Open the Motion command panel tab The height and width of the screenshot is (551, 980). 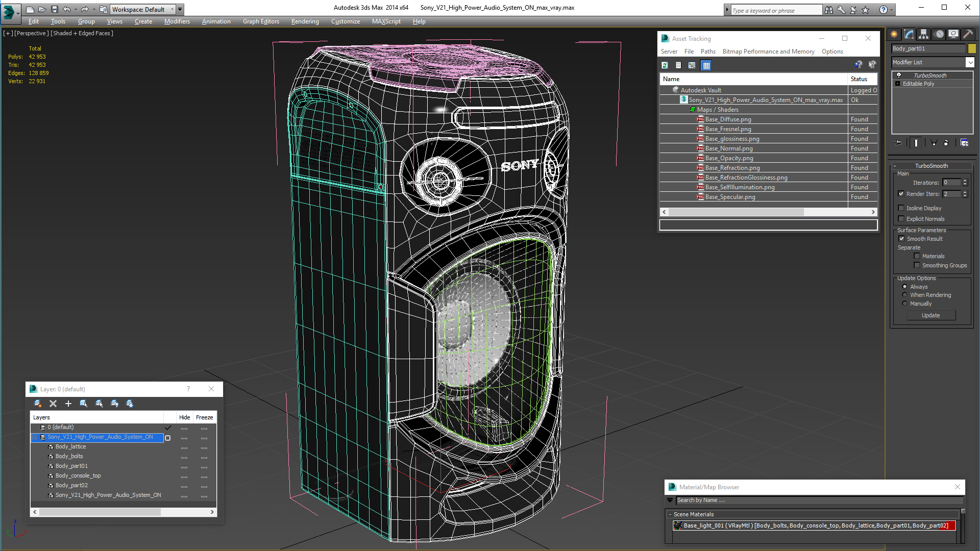click(939, 34)
